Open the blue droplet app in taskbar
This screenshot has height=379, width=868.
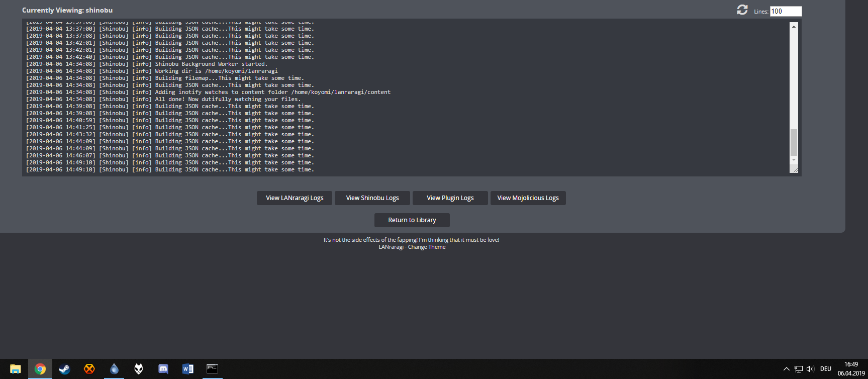tap(114, 369)
